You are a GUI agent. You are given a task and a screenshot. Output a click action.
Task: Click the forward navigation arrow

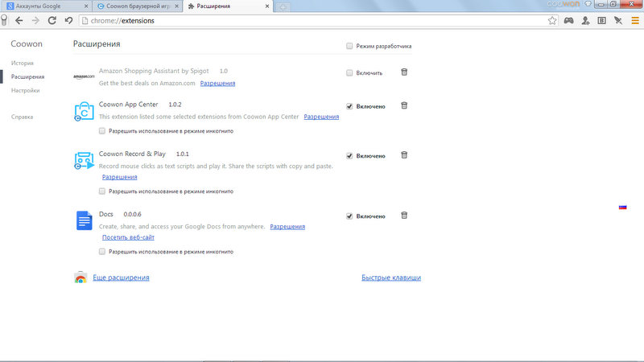[35, 21]
